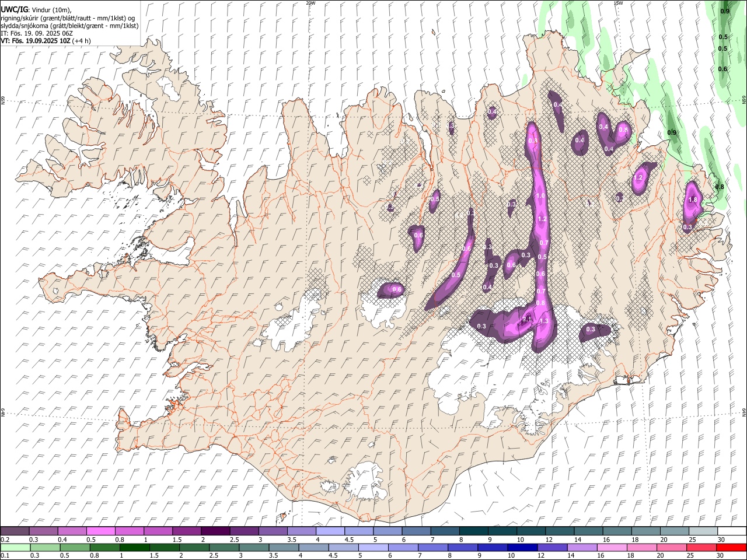747x560 pixels.
Task: Click the white snow legend swatch after 30
Action: (731, 531)
